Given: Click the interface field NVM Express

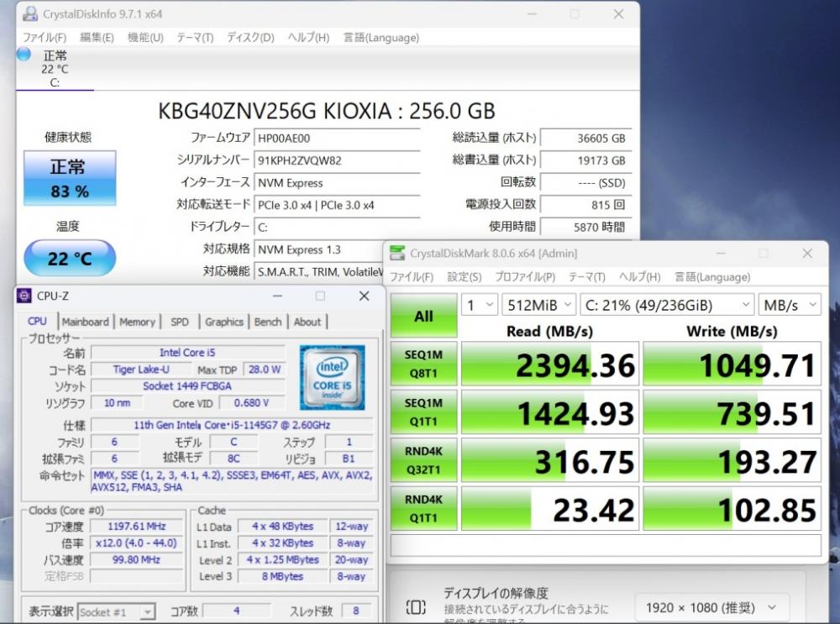Looking at the screenshot, I should click(337, 182).
